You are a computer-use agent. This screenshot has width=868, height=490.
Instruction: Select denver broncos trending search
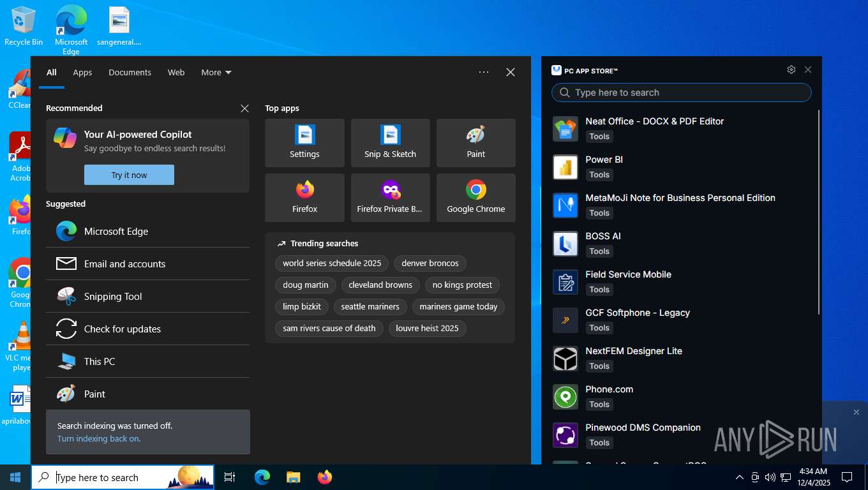(x=430, y=263)
